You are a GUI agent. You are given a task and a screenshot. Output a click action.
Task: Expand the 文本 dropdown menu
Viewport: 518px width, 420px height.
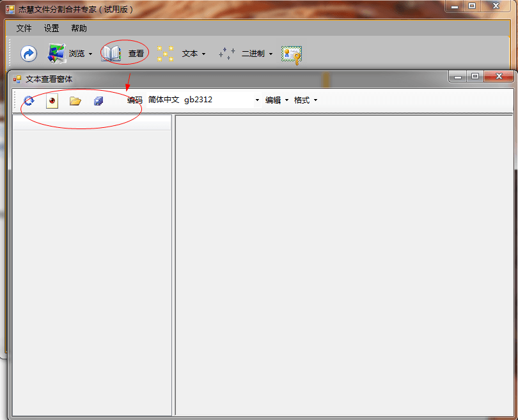203,54
